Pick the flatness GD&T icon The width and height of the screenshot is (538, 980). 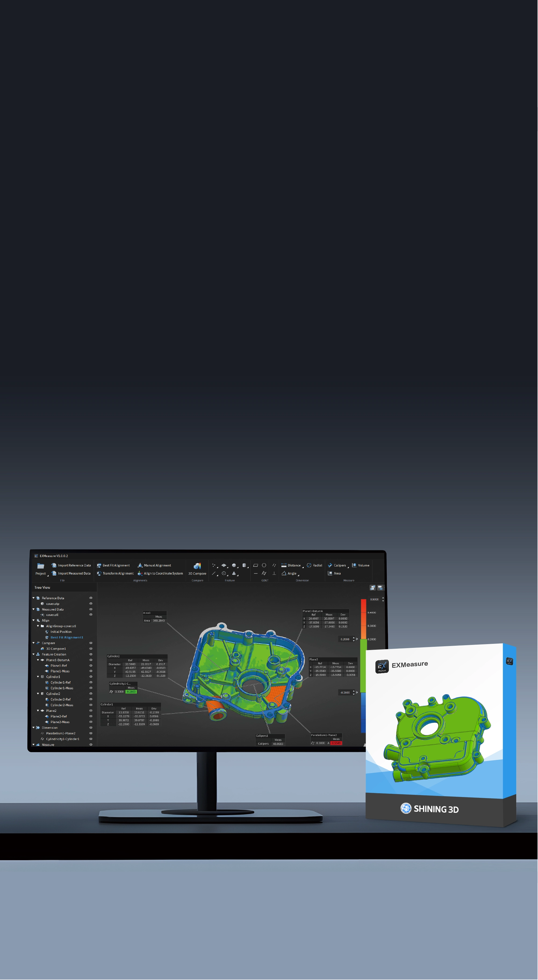click(x=256, y=565)
